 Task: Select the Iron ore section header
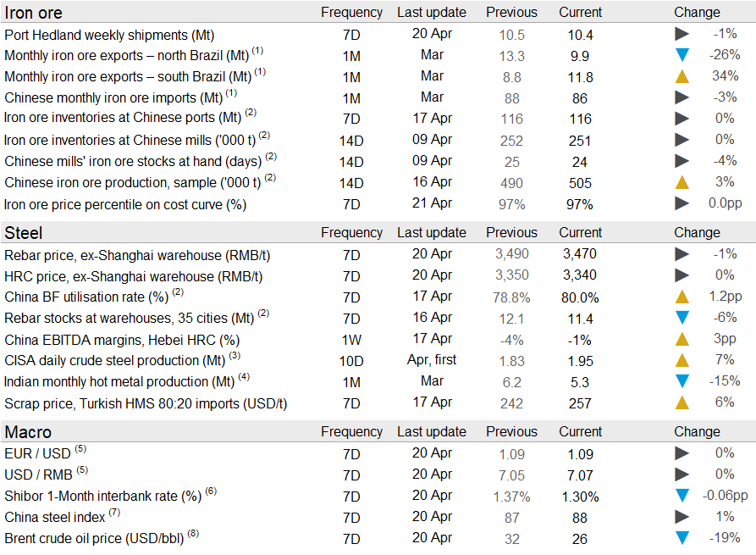click(x=34, y=13)
